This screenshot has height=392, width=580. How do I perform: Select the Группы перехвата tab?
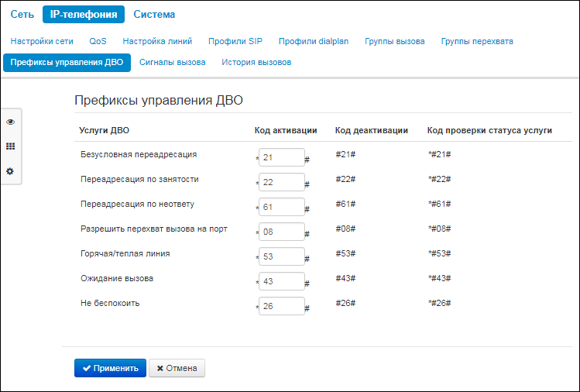click(477, 41)
